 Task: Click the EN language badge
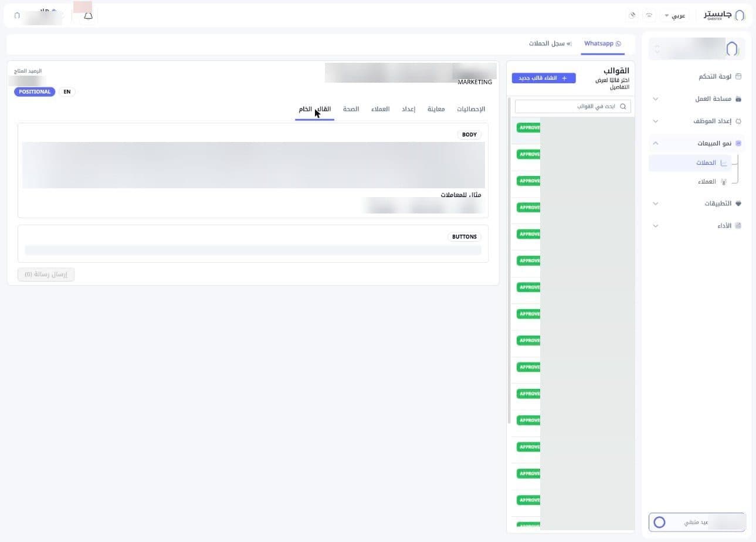pos(67,92)
